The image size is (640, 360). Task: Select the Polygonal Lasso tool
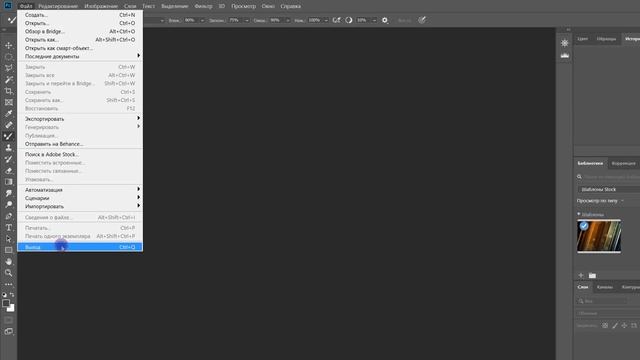coord(9,68)
